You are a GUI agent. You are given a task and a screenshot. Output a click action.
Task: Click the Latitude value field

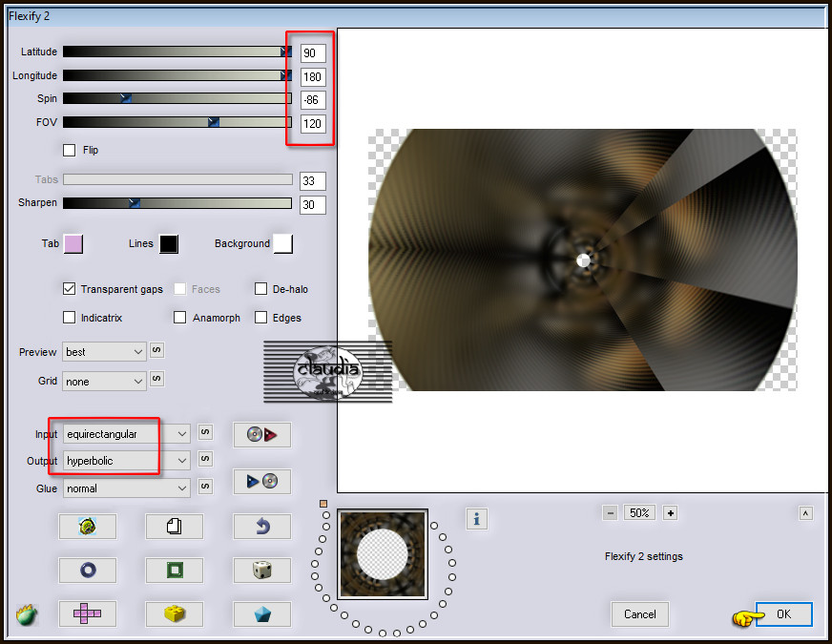313,53
